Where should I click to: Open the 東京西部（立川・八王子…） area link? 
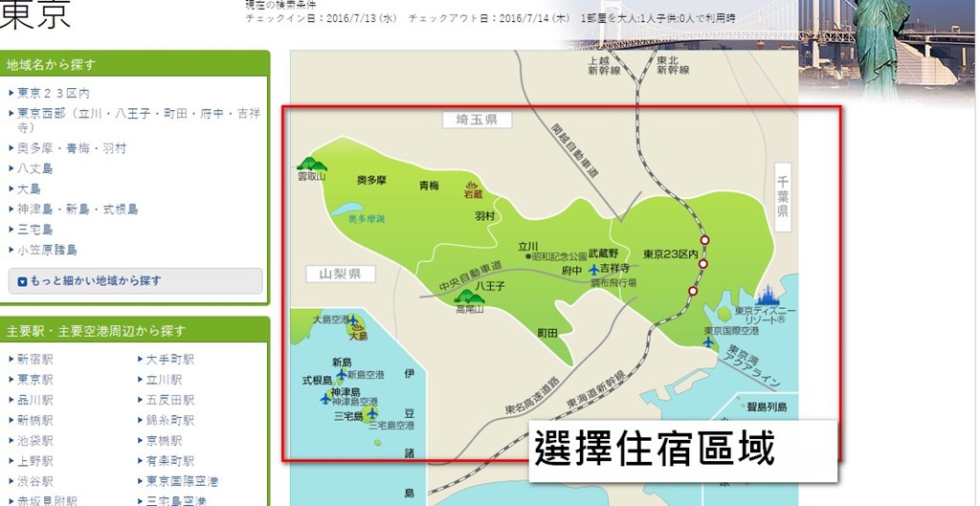point(138,121)
